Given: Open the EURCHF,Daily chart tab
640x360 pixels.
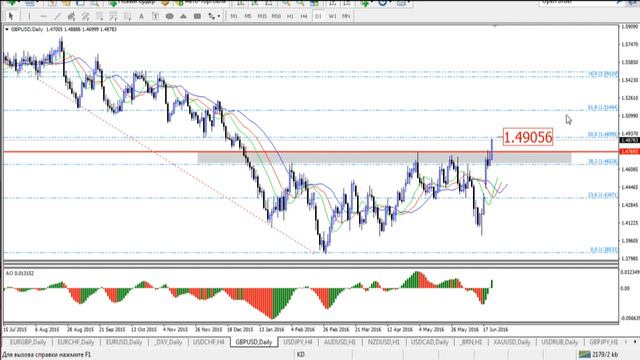Looking at the screenshot, I should click(x=76, y=342).
